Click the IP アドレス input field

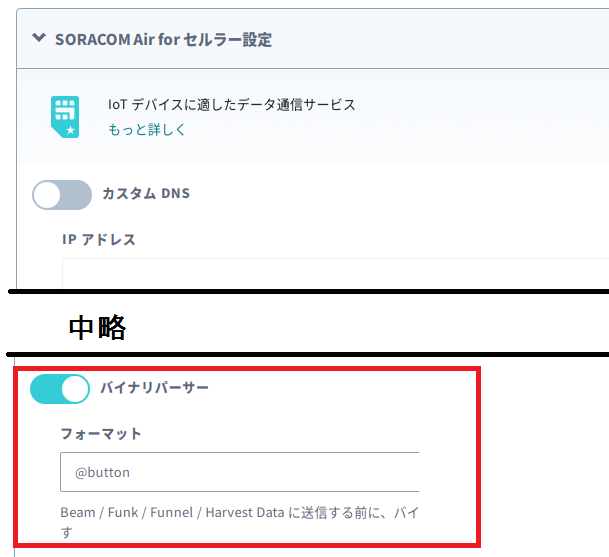coord(336,273)
